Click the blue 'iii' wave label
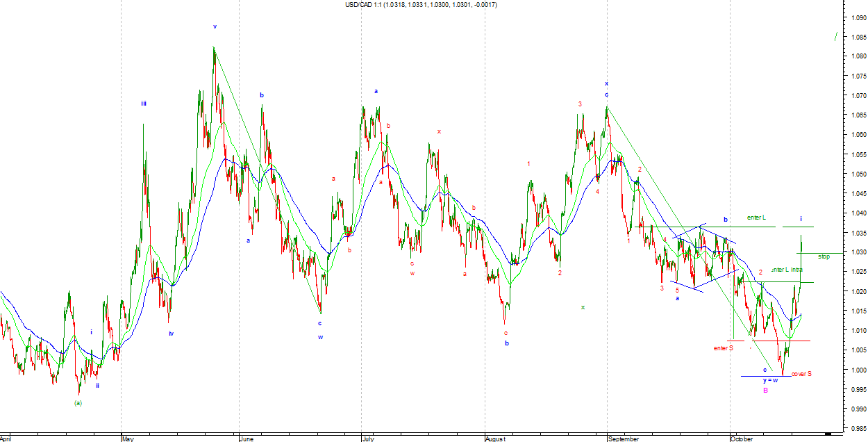The height and width of the screenshot is (442, 868). tap(144, 104)
